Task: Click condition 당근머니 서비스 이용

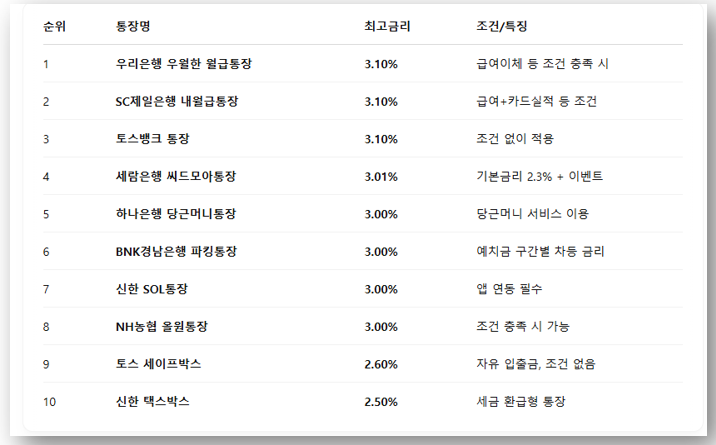Action: [532, 214]
